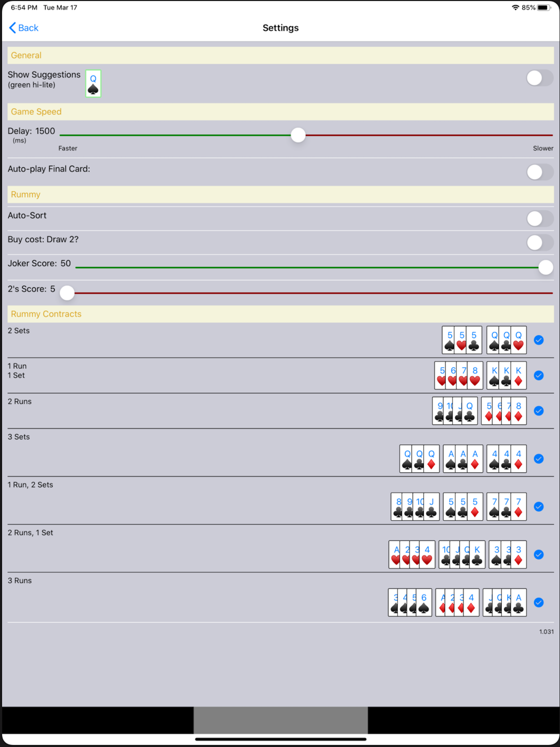
Task: Uncheck the 2 Runs, 1 Set checkmark
Action: pyautogui.click(x=539, y=555)
